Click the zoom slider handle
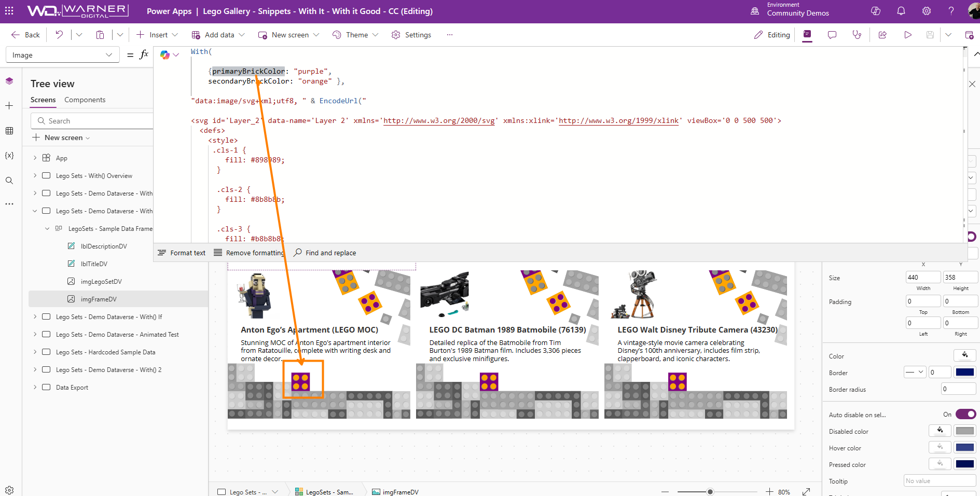Viewport: 980px width, 496px height. [x=710, y=491]
